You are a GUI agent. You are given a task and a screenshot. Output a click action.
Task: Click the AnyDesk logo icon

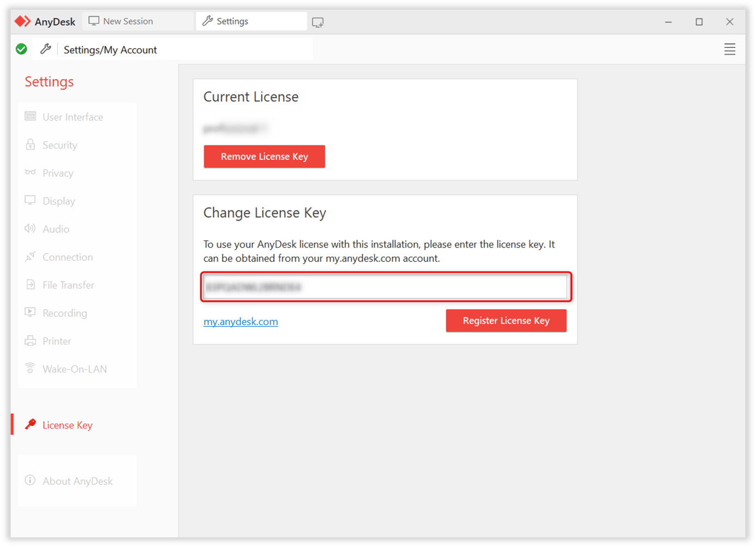22,21
